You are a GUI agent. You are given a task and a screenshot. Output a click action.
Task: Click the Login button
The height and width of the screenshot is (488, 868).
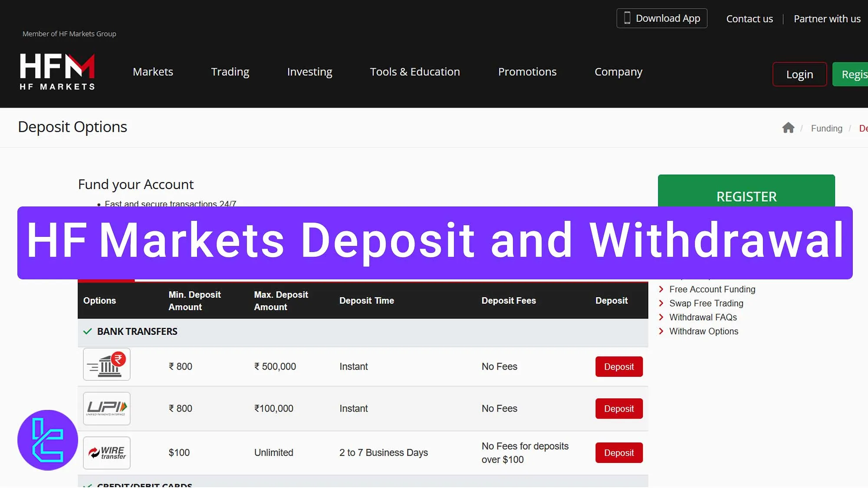coord(799,74)
